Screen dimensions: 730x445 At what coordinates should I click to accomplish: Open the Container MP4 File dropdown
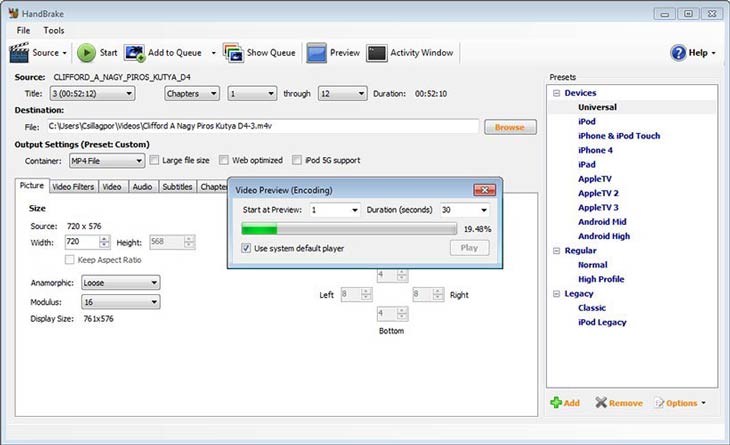point(107,161)
